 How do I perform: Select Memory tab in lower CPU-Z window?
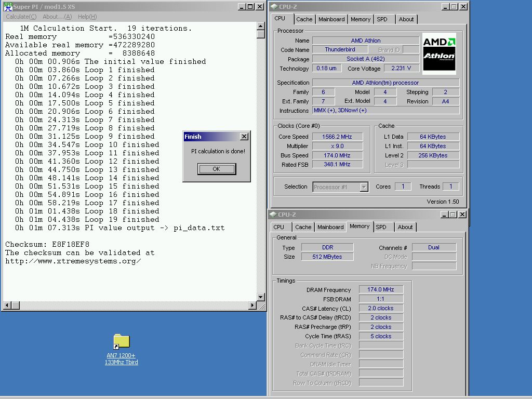pos(360,226)
